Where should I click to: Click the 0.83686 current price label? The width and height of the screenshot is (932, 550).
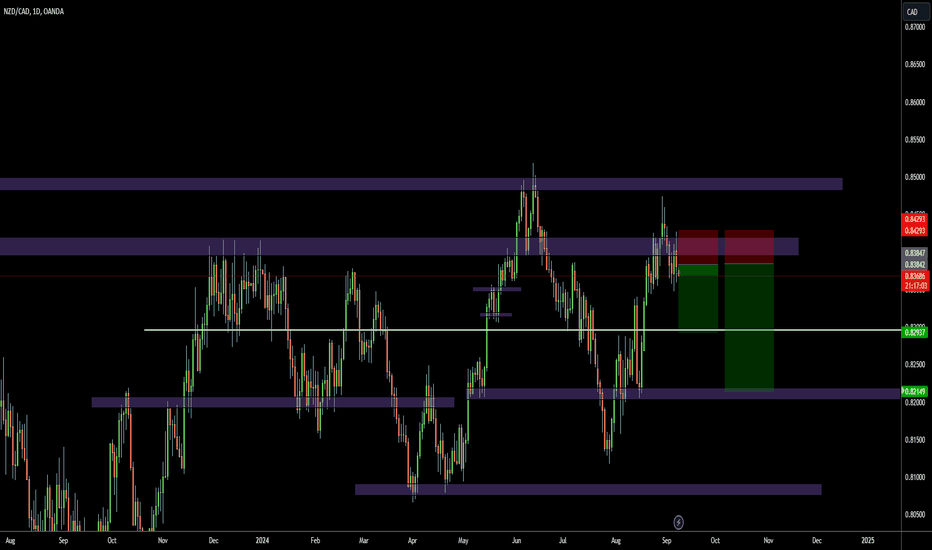pos(915,276)
